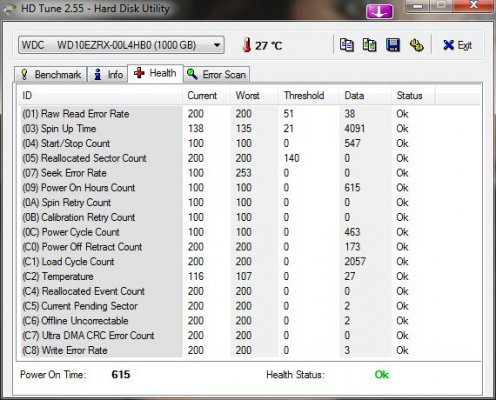The width and height of the screenshot is (496, 400).
Task: Switch to the Info tab
Action: click(x=108, y=74)
